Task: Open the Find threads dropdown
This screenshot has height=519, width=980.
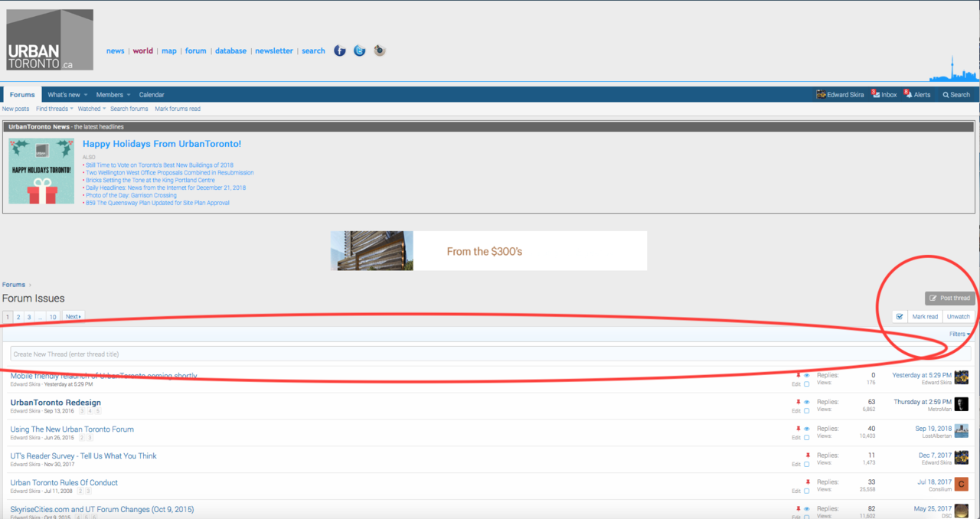Action: point(54,109)
